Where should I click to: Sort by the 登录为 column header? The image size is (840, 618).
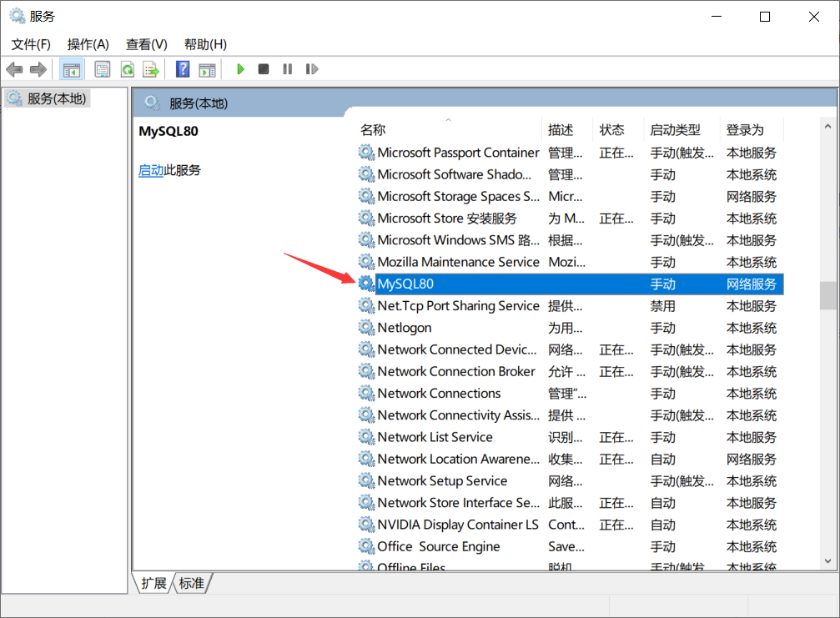coord(751,129)
